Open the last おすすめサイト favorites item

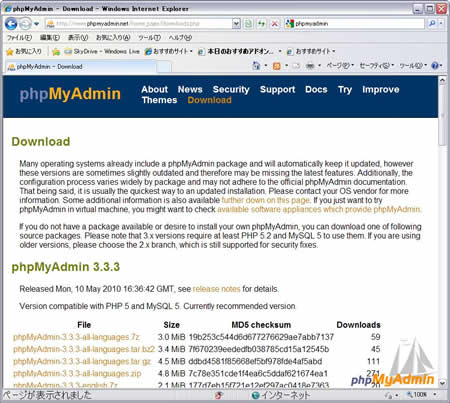click(x=311, y=51)
